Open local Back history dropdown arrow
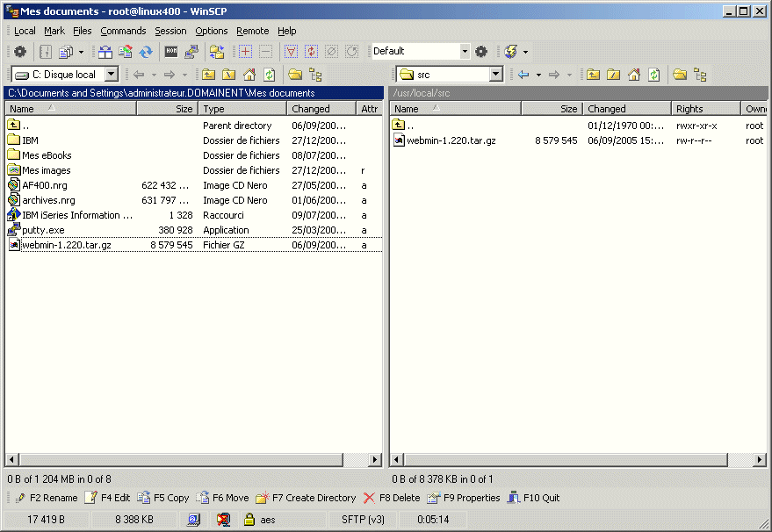This screenshot has width=772, height=532. 154,75
